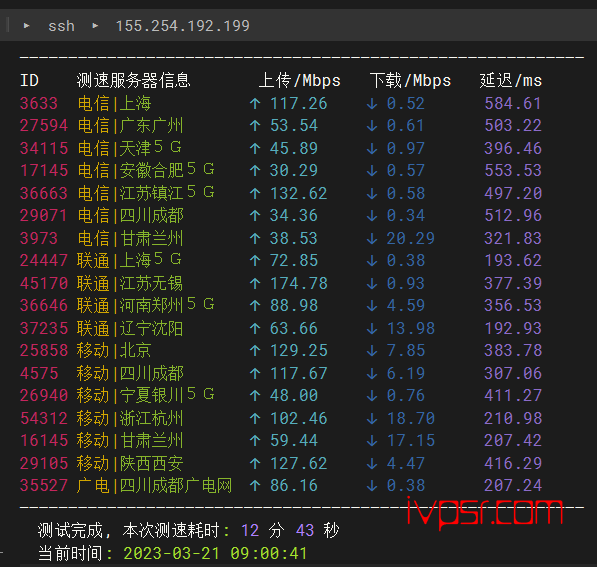Click the 上传/Mbps column header
This screenshot has width=597, height=567.
300,81
